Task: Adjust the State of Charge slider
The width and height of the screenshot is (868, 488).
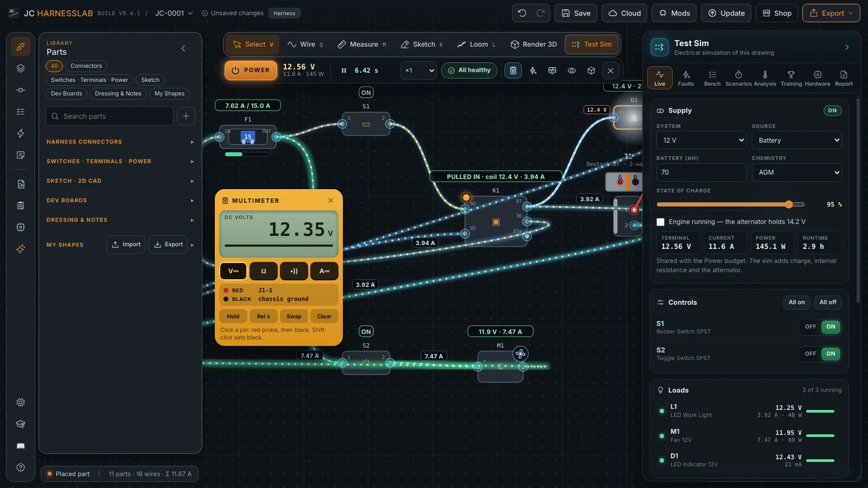Action: (730, 204)
